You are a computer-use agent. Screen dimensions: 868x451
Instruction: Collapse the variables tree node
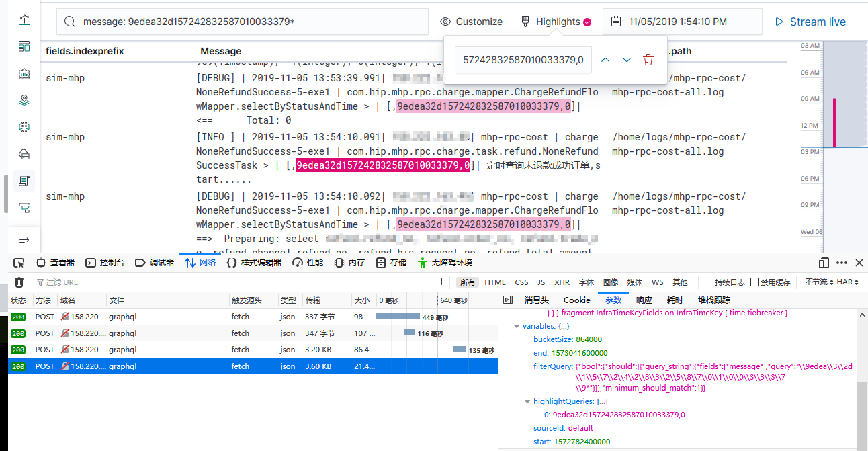click(x=517, y=326)
